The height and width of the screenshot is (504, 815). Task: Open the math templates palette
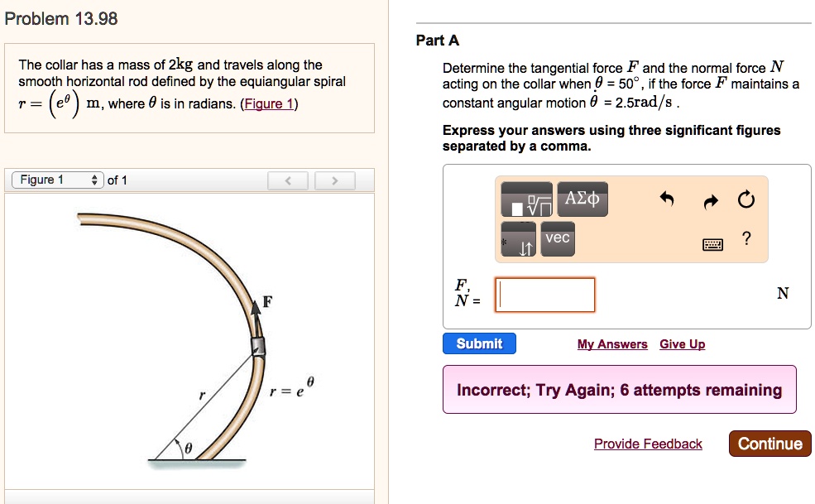point(527,199)
